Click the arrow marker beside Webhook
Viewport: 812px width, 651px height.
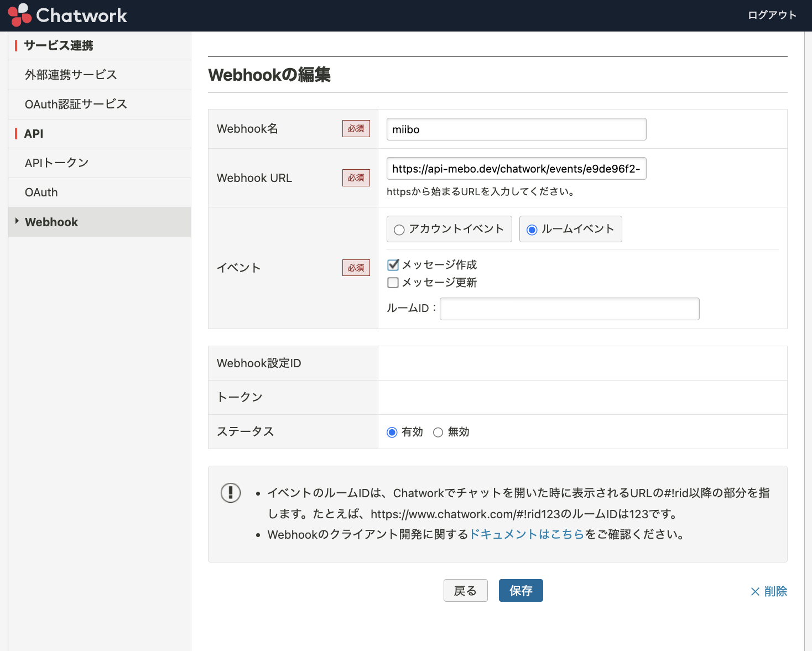click(17, 221)
